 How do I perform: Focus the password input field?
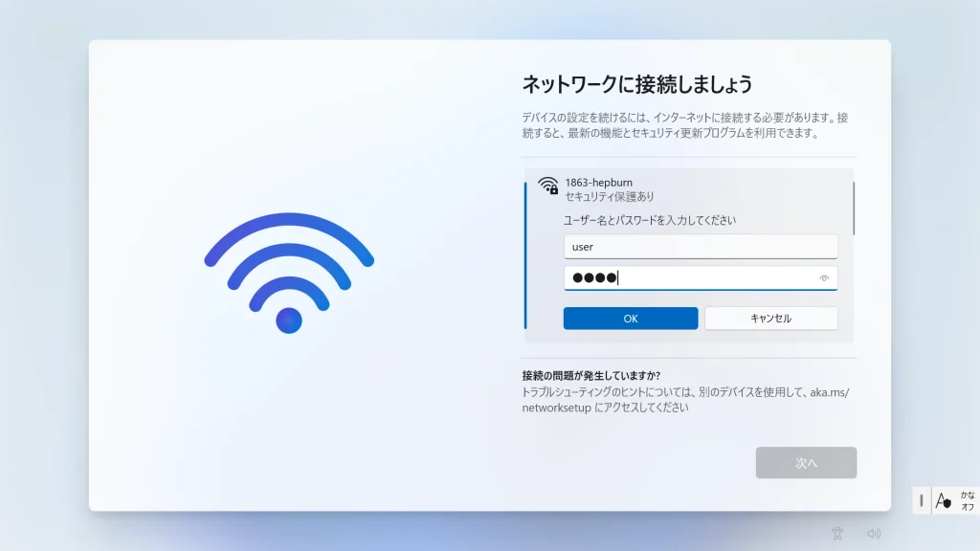pyautogui.click(x=700, y=278)
